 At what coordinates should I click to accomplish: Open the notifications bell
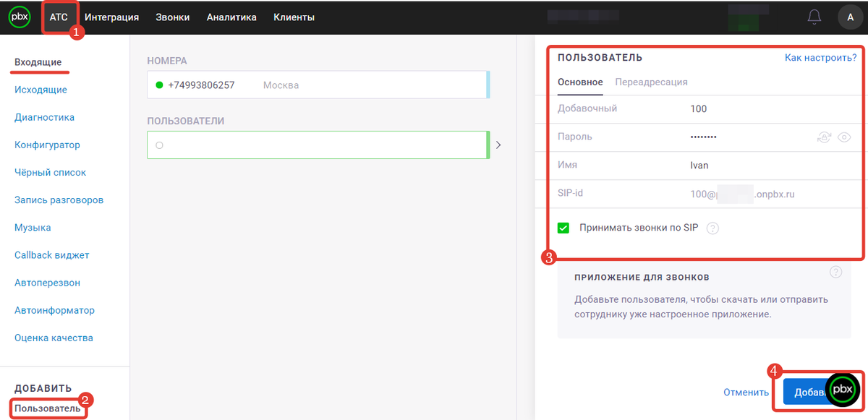coord(814,17)
